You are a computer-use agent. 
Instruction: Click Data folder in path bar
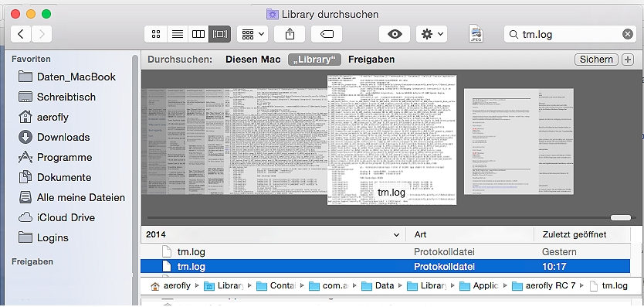[x=378, y=285]
